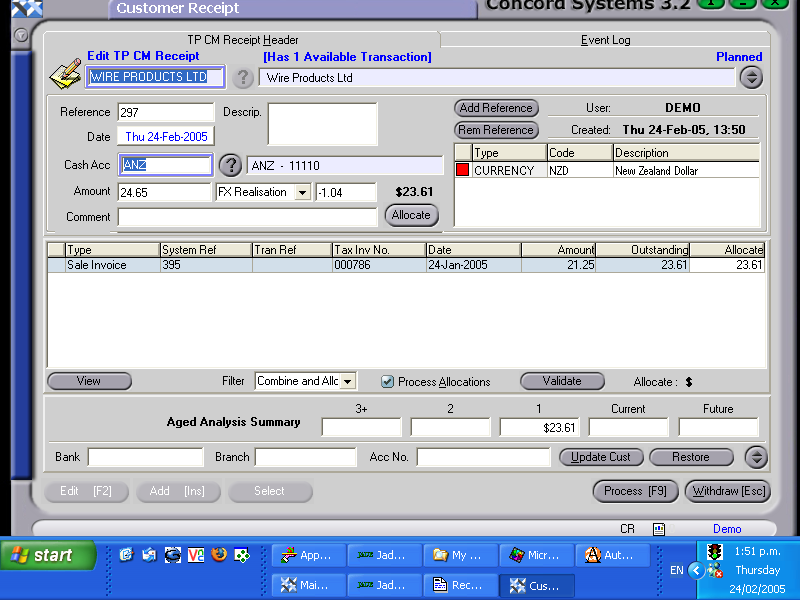Click the red CURRENCY indicator for NZD
The width and height of the screenshot is (800, 600).
(460, 170)
